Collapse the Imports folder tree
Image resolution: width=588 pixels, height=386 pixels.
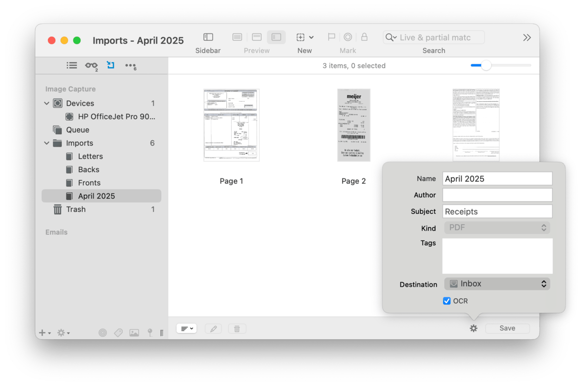click(47, 143)
